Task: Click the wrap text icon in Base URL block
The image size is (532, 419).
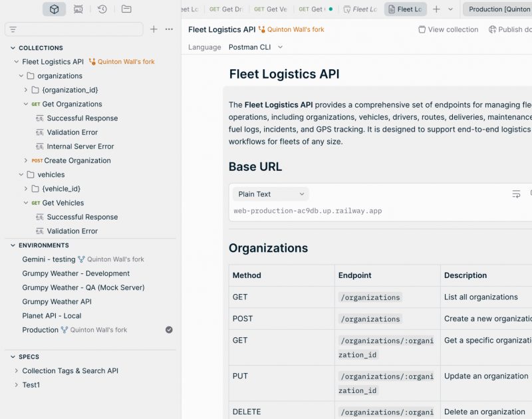Action: 516,194
